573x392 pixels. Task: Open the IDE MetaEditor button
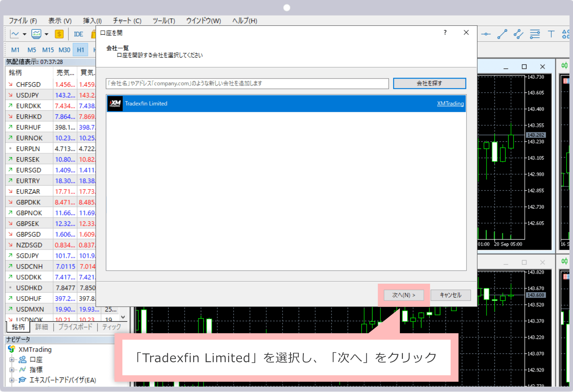tap(78, 34)
